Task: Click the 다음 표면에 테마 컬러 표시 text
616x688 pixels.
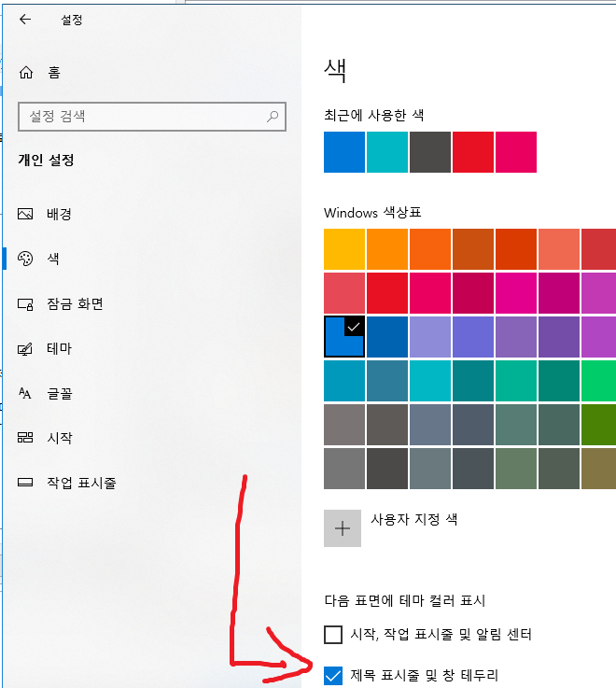Action: pos(405,600)
